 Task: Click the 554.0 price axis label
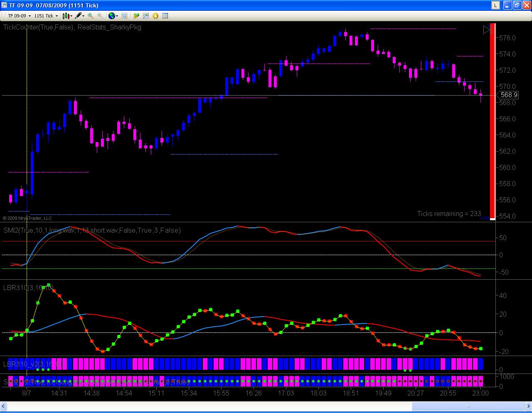(507, 216)
